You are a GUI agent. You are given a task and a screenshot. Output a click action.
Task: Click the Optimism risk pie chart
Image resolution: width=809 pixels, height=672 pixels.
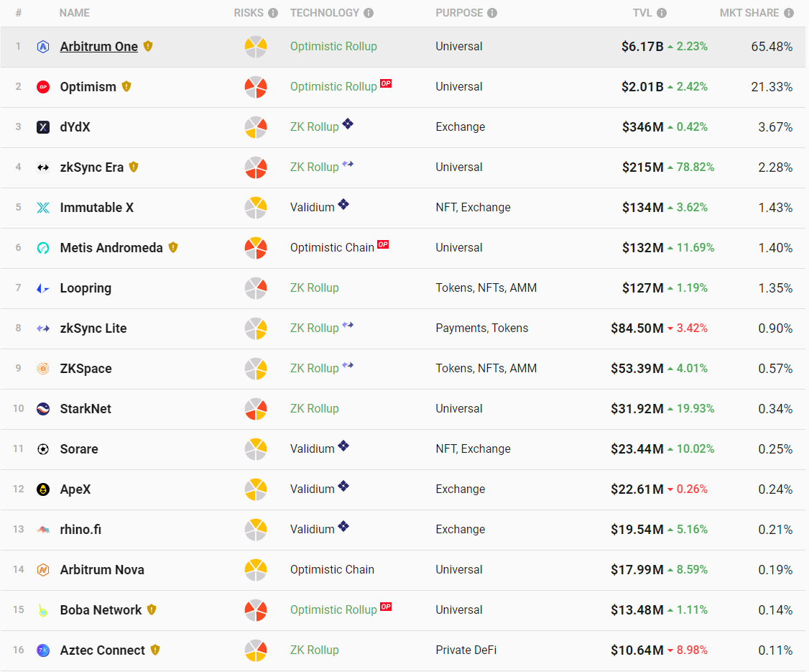pos(255,87)
